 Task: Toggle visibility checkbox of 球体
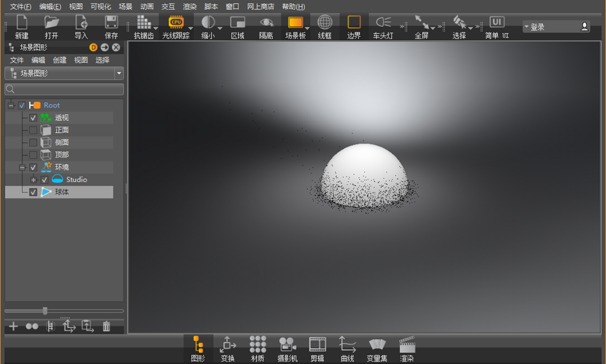pyautogui.click(x=33, y=192)
